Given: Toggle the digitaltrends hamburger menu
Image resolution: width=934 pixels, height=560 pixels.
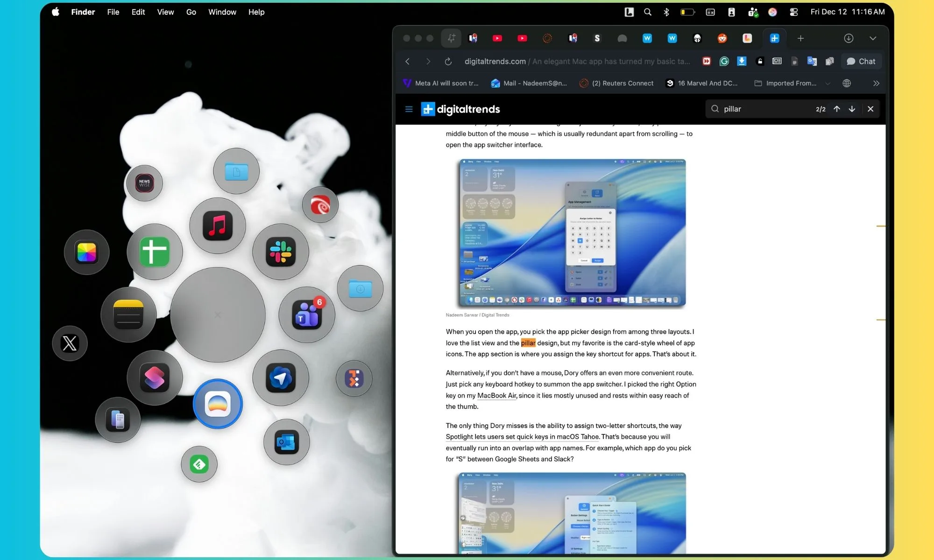Looking at the screenshot, I should (x=409, y=109).
